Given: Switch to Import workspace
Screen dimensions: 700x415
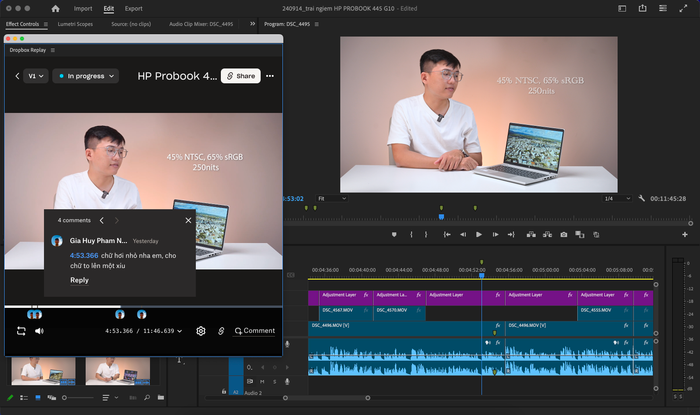Looking at the screenshot, I should [83, 8].
